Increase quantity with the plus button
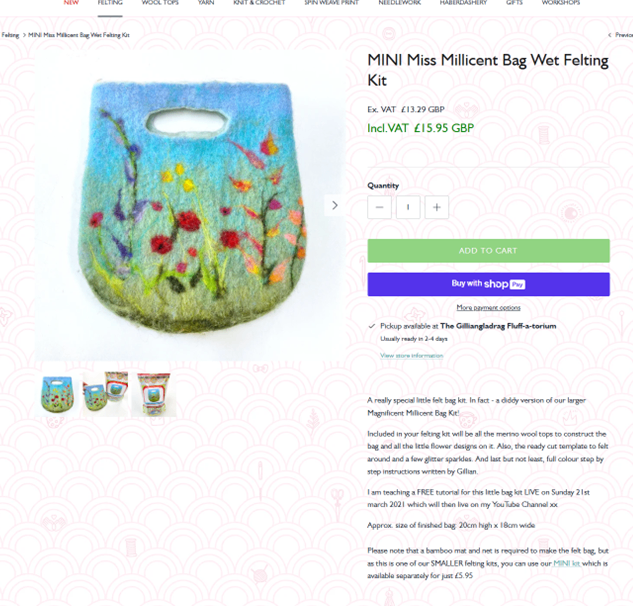633x606 pixels. coord(436,208)
